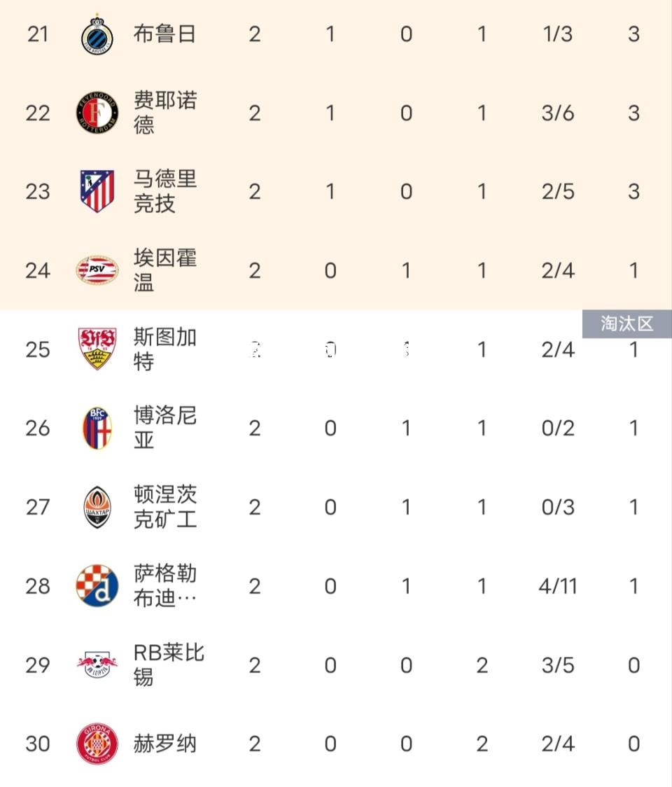Click the 淘汰区 elimination zone label
The height and width of the screenshot is (787, 672).
pos(626,323)
